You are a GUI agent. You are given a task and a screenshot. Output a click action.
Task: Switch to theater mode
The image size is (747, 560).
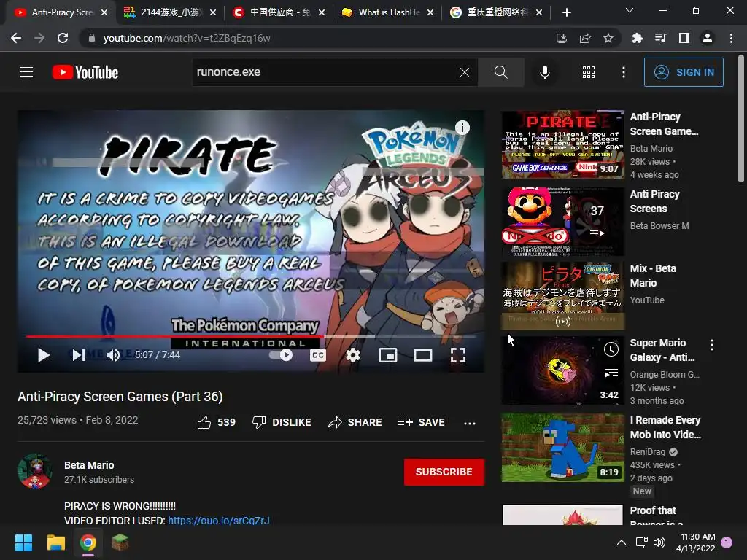click(422, 355)
